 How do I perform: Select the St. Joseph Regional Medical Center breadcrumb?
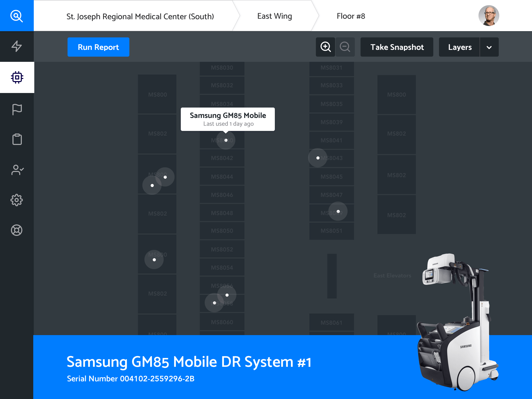point(140,16)
